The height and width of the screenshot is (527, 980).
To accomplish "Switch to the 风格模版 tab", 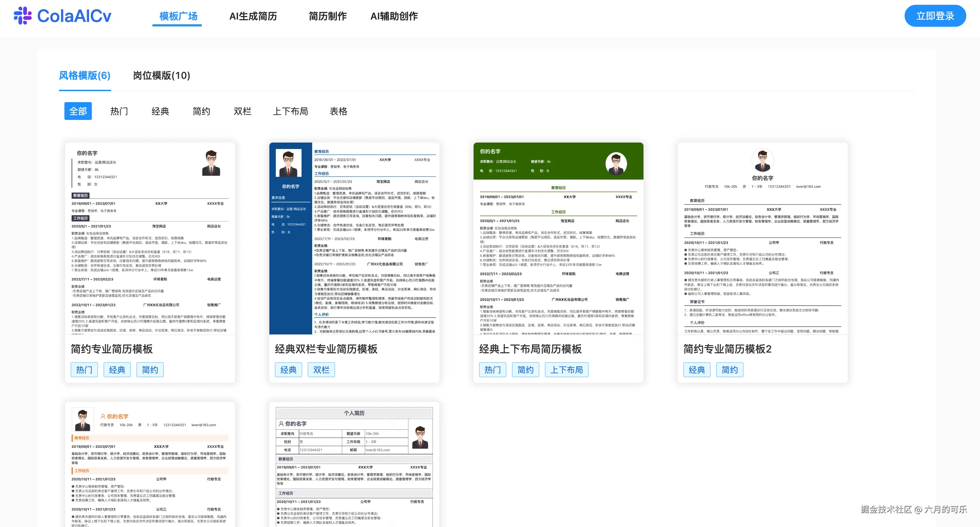I will point(84,76).
